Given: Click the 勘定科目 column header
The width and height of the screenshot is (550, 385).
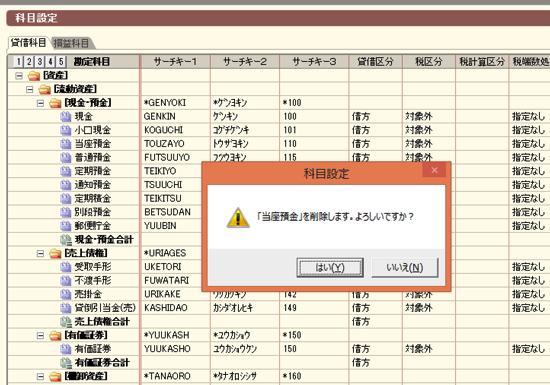Looking at the screenshot, I should (x=92, y=62).
